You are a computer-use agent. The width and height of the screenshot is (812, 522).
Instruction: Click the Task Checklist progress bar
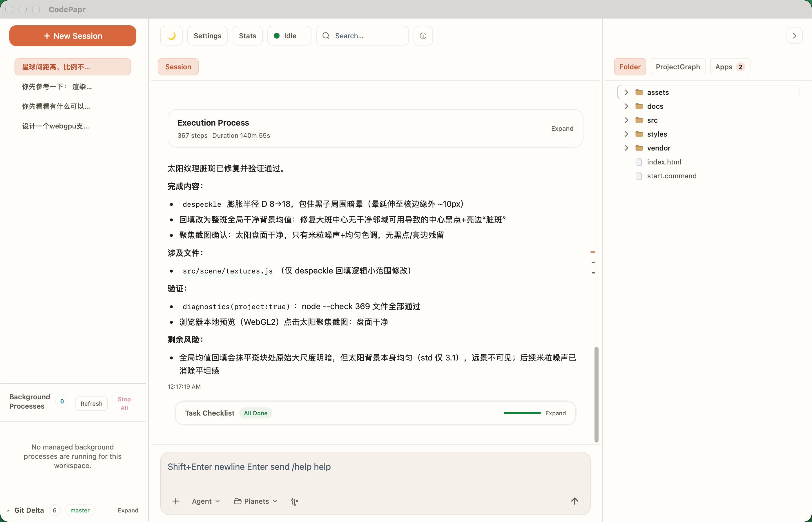[522, 413]
